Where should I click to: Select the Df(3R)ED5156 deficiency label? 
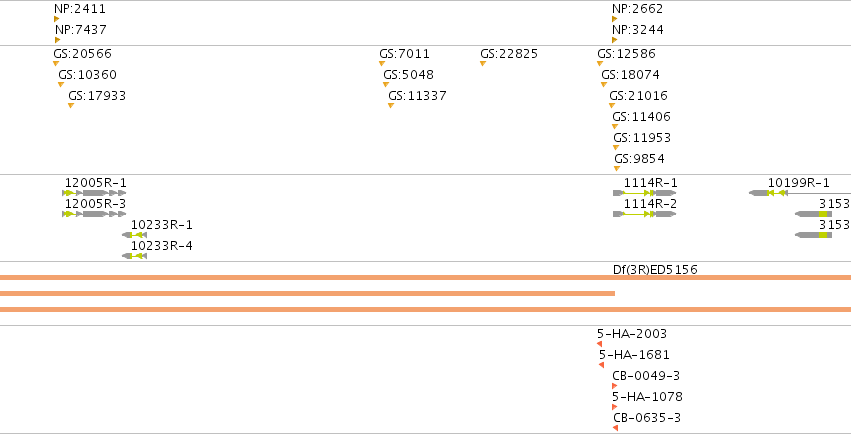point(655,269)
